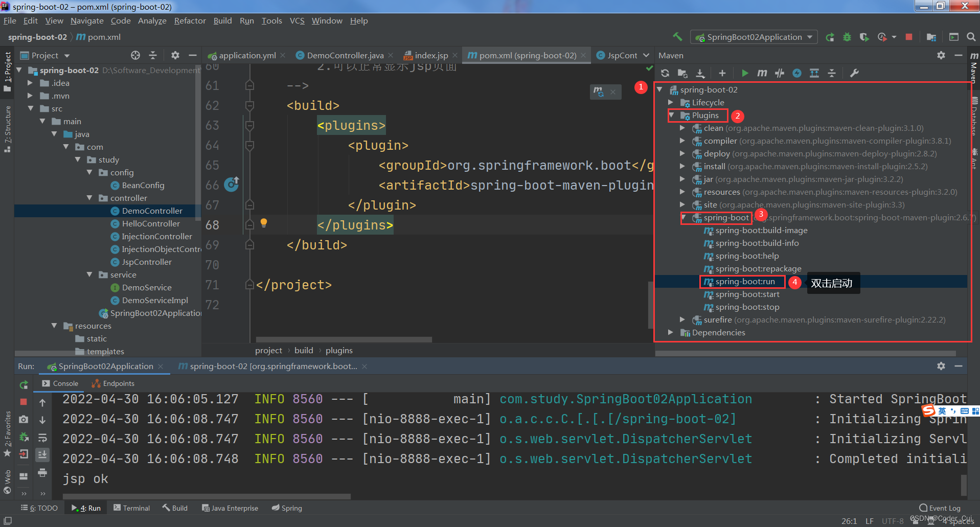
Task: Locate opened file in Project tree
Action: pos(135,55)
